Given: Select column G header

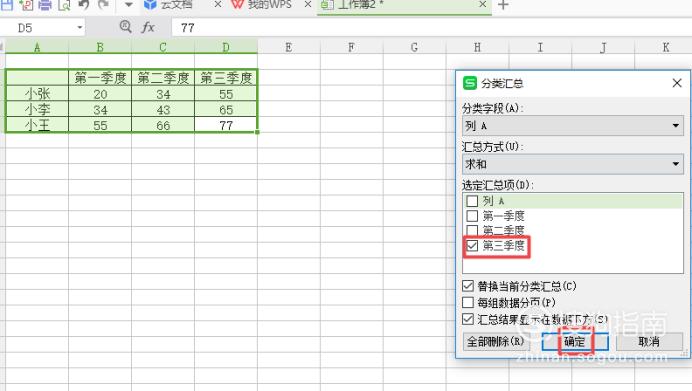Looking at the screenshot, I should coord(414,47).
